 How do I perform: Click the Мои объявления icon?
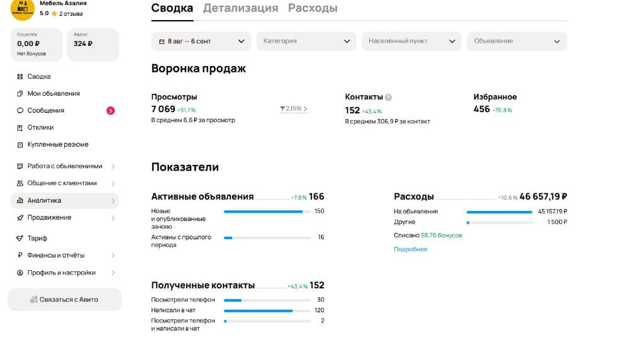(19, 94)
